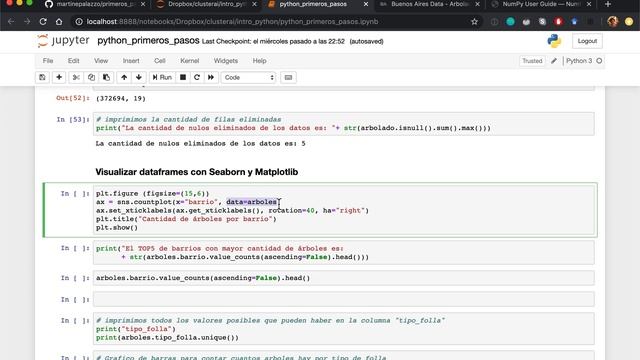Run the selected cell
This screenshot has height=360, width=640.
[162, 78]
